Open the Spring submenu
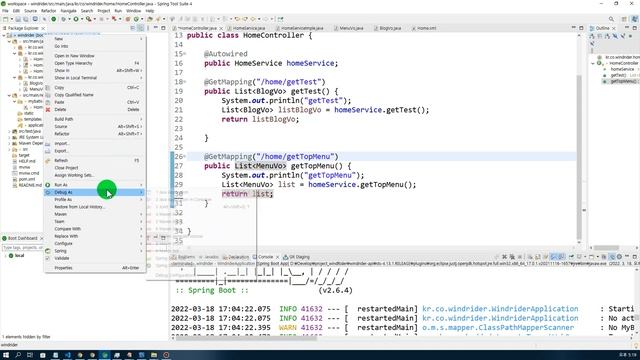The image size is (640, 360). 95,251
